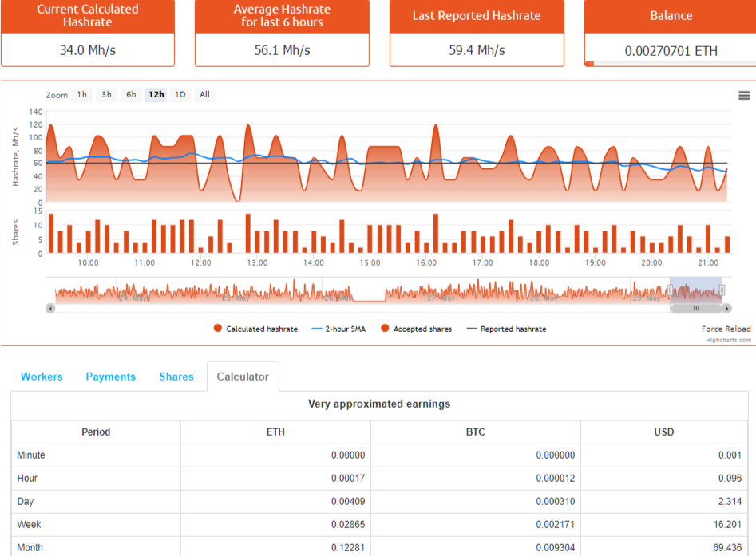Image resolution: width=756 pixels, height=556 pixels.
Task: Click the Hour USD value 0.096
Action: [730, 478]
